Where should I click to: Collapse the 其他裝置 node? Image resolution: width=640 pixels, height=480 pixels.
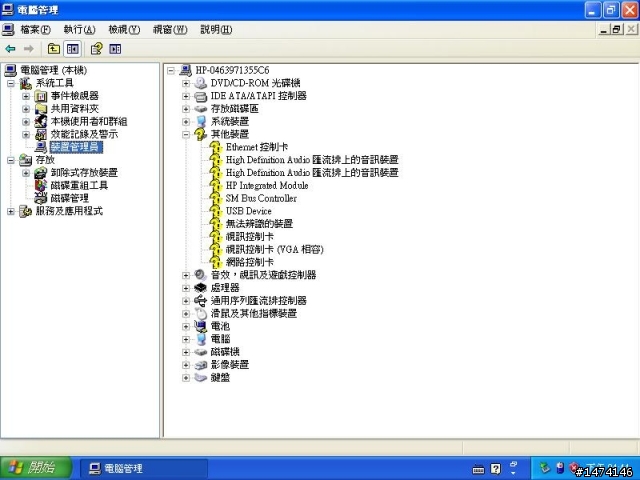(186, 134)
